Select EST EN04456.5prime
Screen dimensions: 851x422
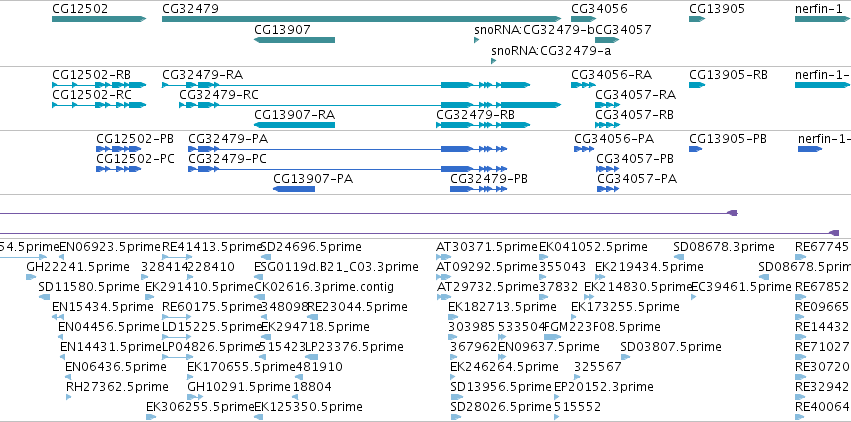click(x=109, y=327)
